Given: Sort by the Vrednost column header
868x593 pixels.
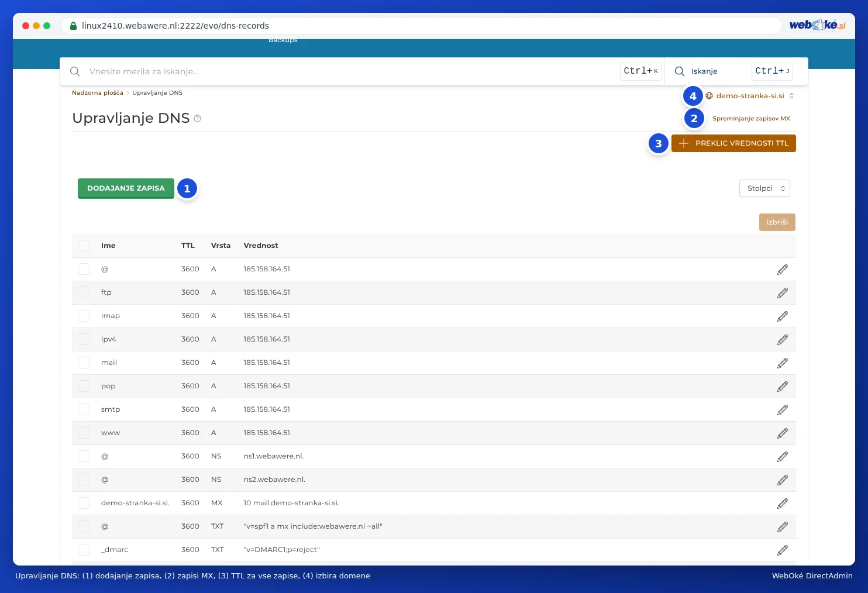Looking at the screenshot, I should pos(261,246).
